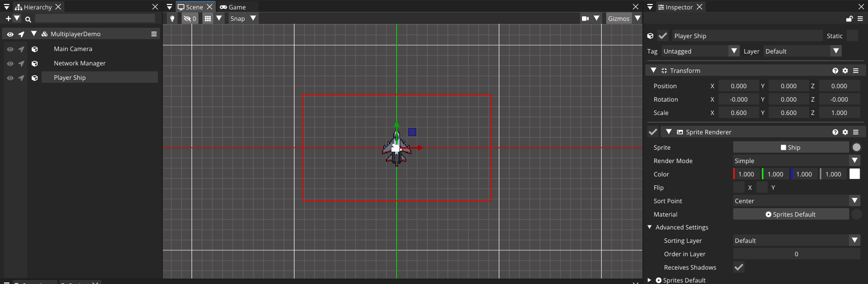Click the Main Camera cube icon
868x284 pixels.
click(35, 49)
